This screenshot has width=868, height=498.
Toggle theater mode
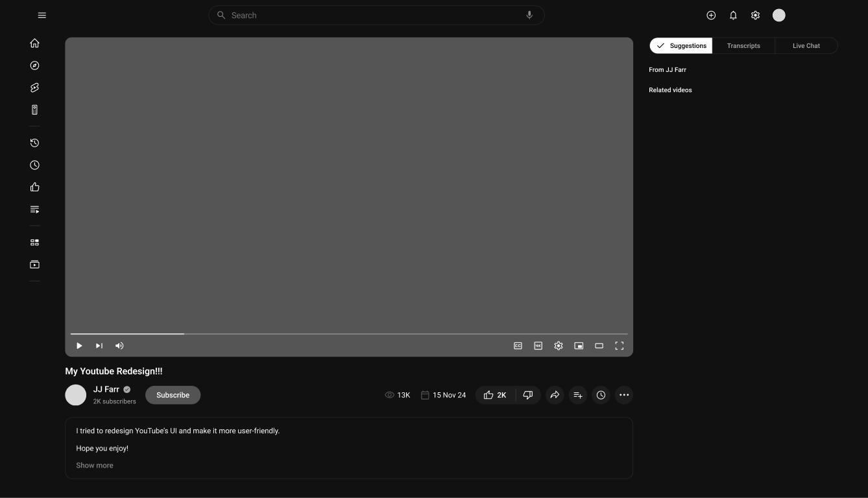point(599,346)
